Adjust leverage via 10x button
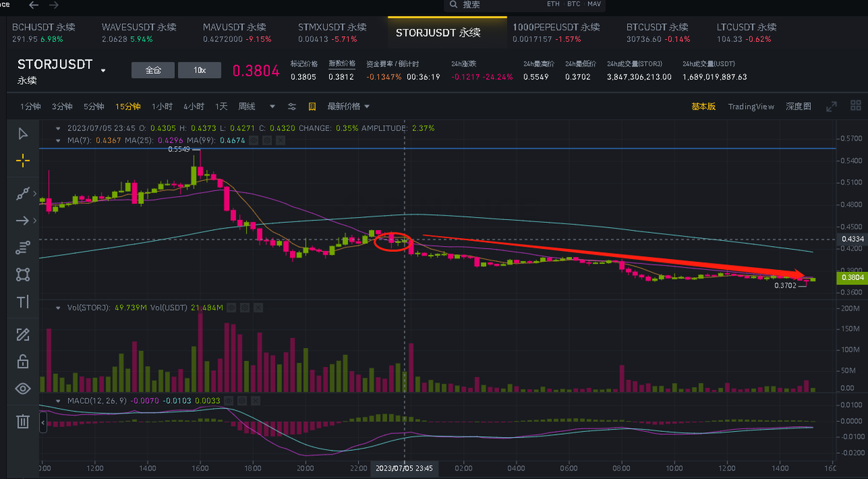868x479 pixels. pos(200,70)
